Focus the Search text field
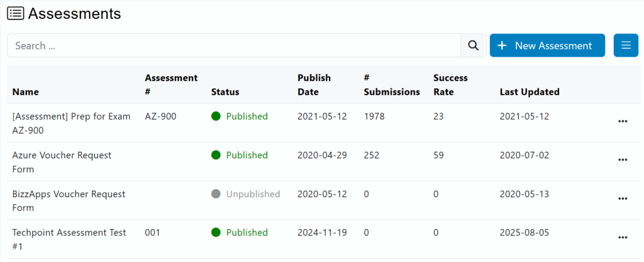The image size is (644, 262). point(233,45)
